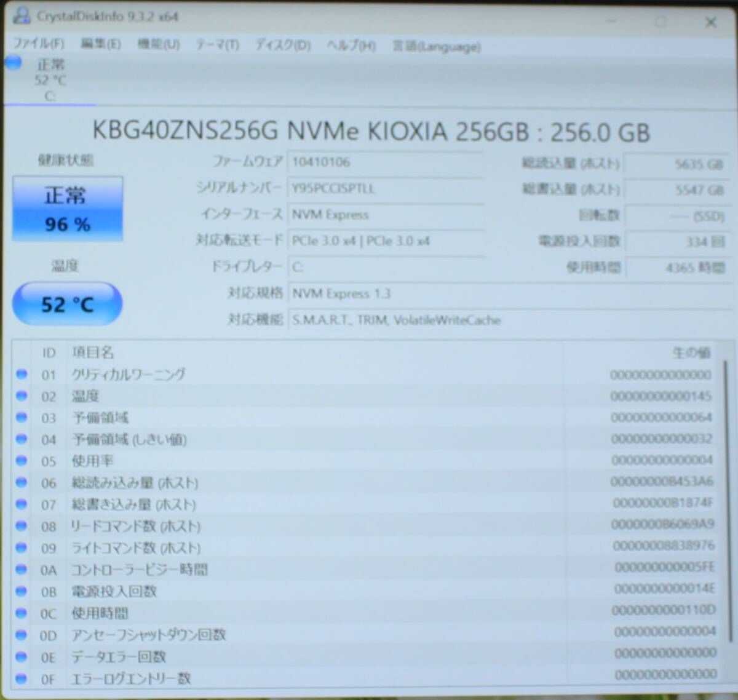Close the CrystalDiskInfo window
Screen dimensions: 738x700
pyautogui.click(x=710, y=23)
